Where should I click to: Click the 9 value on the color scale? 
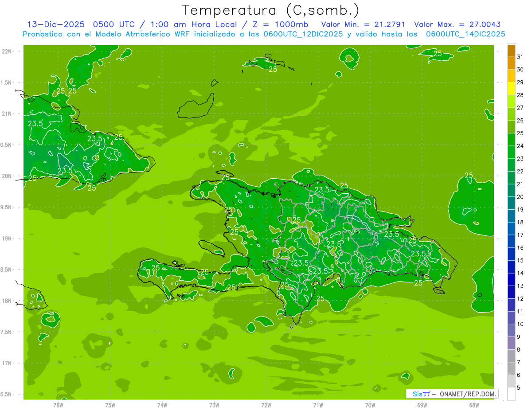click(519, 337)
